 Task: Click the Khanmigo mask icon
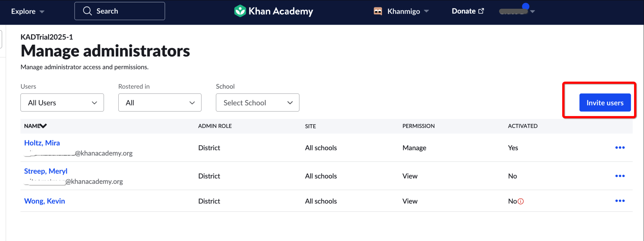378,11
